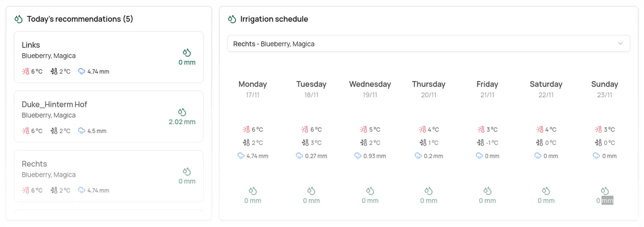644x227 pixels.
Task: Click the 0 mm irrigation amount on the Links card
Action: coord(187,62)
